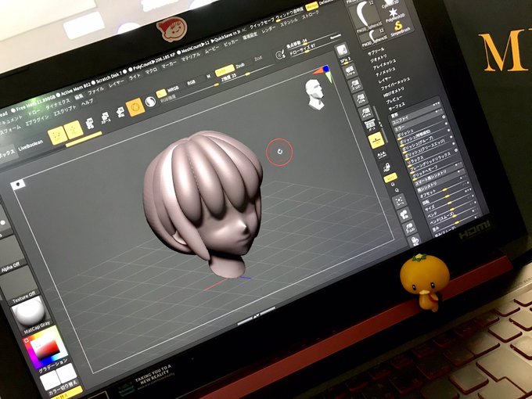Click the yellow Menus button
The width and height of the screenshot is (532, 399).
tap(311, 6)
